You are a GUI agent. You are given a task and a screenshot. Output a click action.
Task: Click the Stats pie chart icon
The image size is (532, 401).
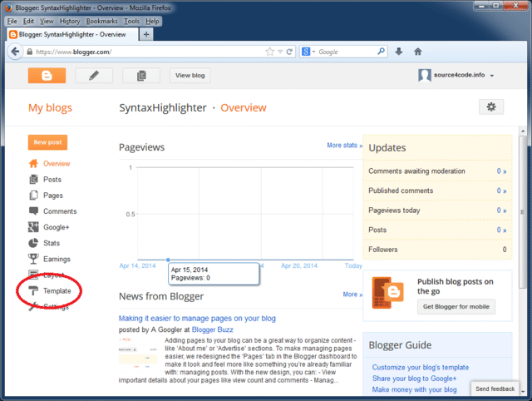coord(33,243)
